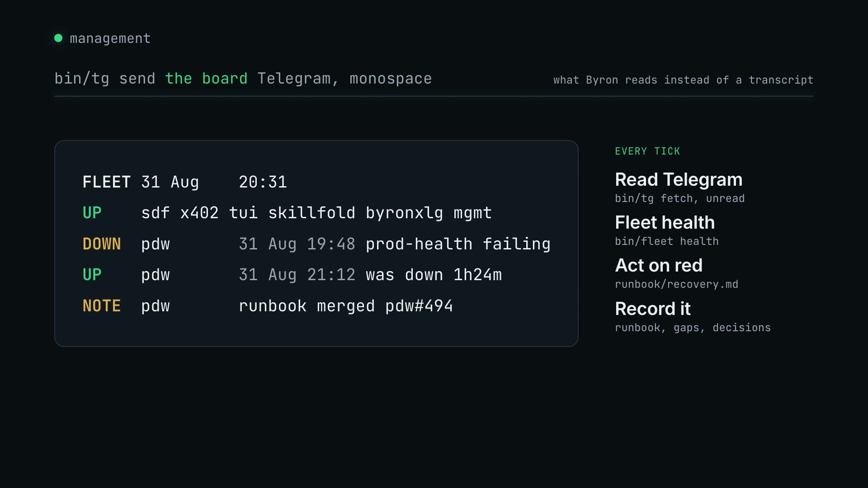The height and width of the screenshot is (488, 868).
Task: Select the Read Telegram heading
Action: 679,180
